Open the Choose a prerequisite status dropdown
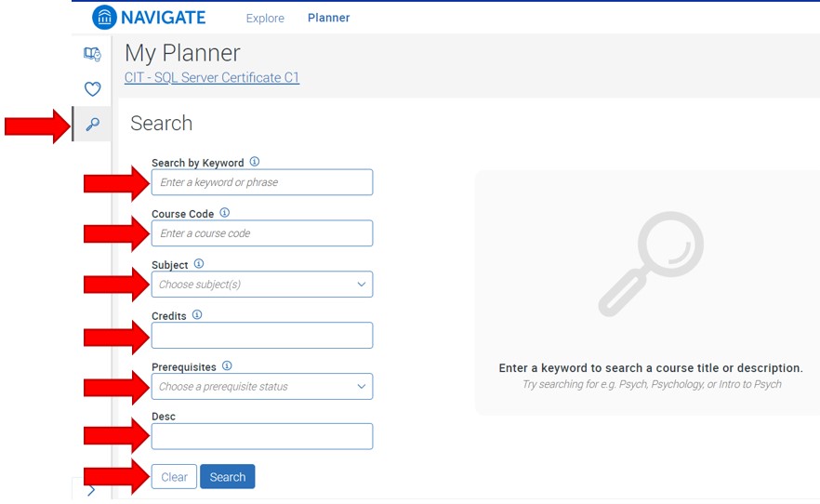The width and height of the screenshot is (820, 504). 262,387
